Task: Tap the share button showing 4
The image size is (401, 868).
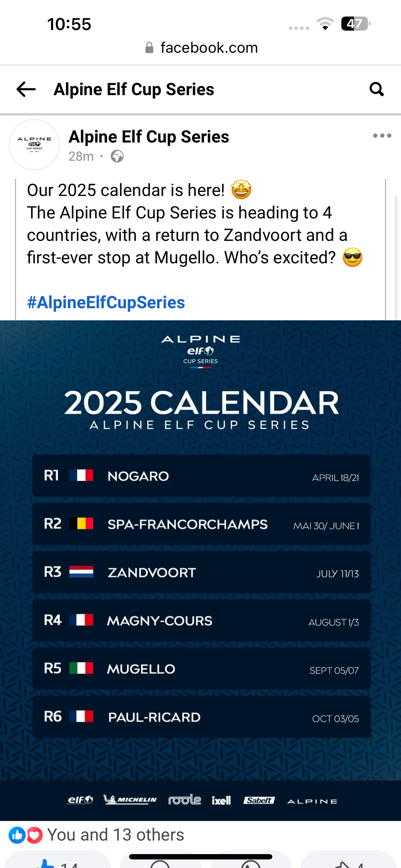Action: 349,863
